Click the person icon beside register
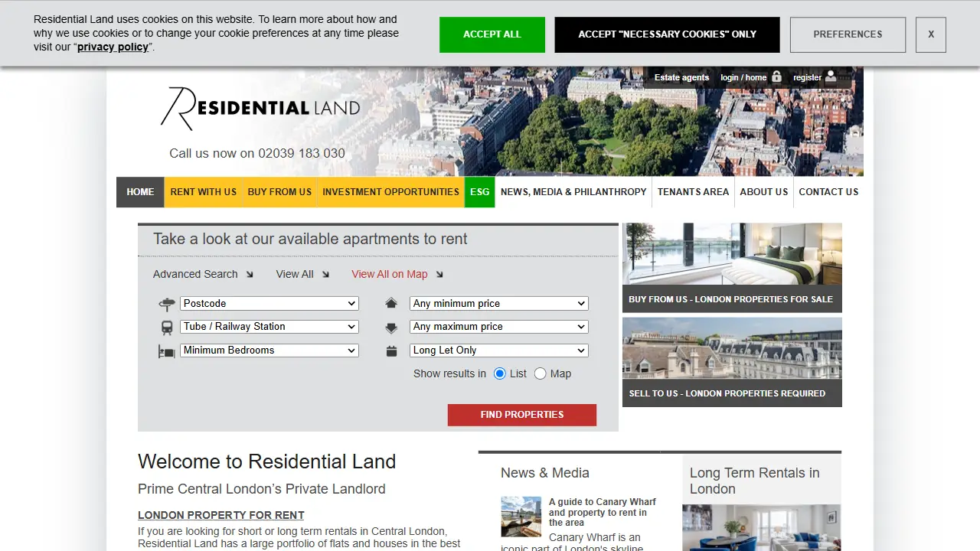 pos(831,77)
